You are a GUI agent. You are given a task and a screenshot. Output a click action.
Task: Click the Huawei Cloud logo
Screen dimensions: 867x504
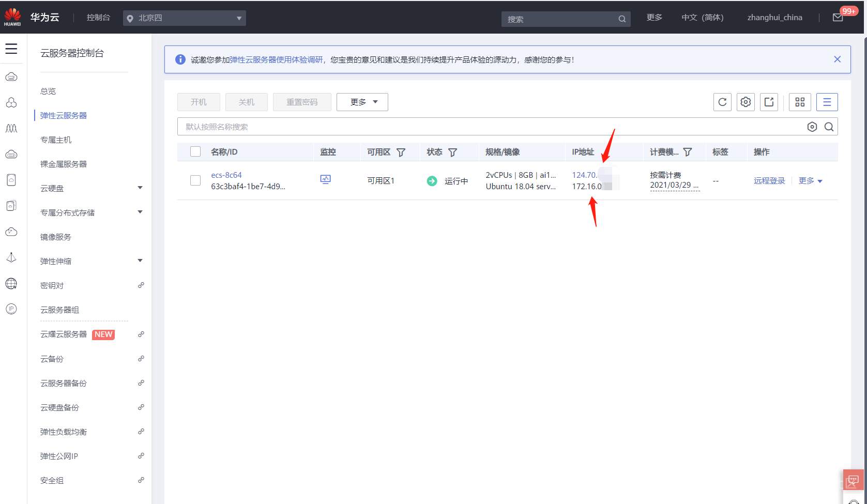[x=12, y=17]
